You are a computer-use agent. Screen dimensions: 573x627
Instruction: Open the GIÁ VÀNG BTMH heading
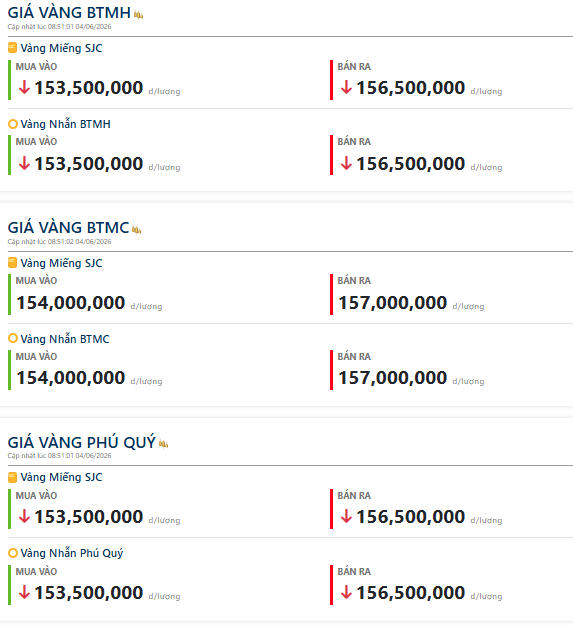[x=69, y=13]
